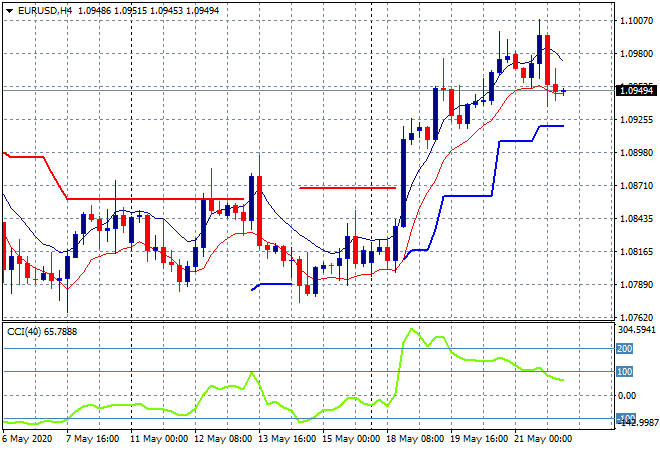Screen dimensions: 660x450
Task: Click the 13 May 16:00 time axis label
Action: pos(287,439)
